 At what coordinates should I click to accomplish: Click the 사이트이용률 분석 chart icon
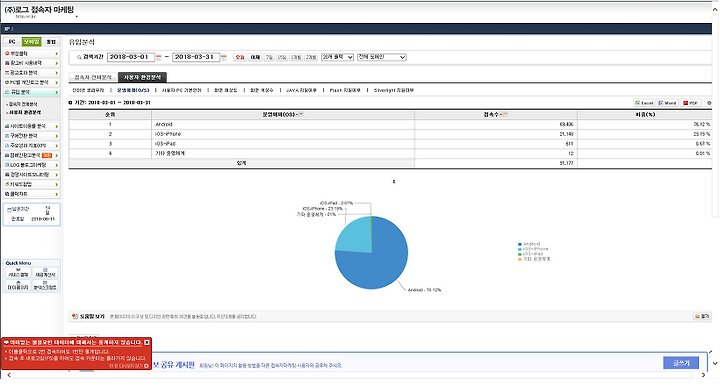[x=7, y=126]
